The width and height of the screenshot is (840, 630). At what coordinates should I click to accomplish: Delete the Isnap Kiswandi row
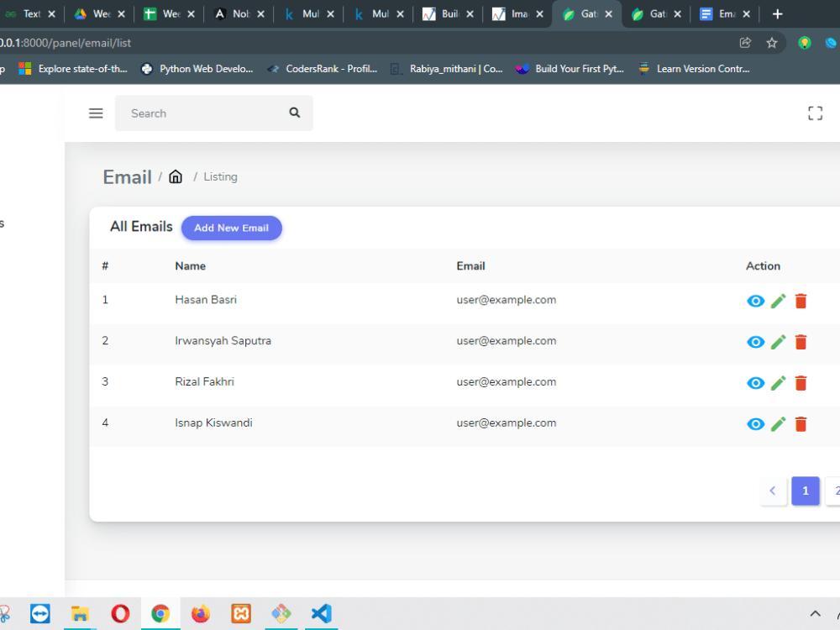(801, 424)
